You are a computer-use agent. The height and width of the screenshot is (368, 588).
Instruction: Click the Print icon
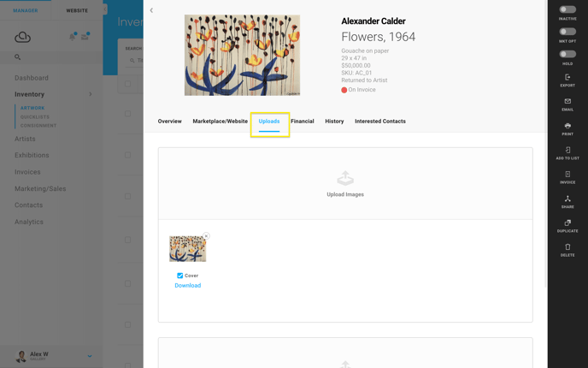click(567, 126)
